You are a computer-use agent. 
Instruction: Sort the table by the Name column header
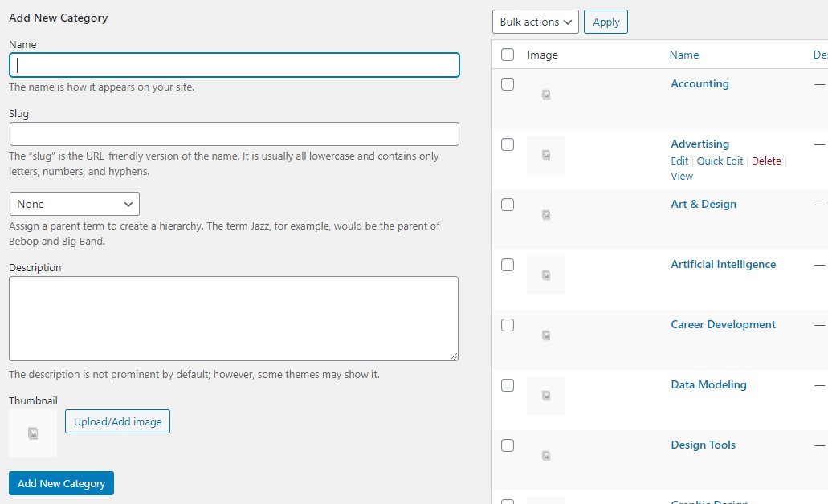(x=683, y=55)
